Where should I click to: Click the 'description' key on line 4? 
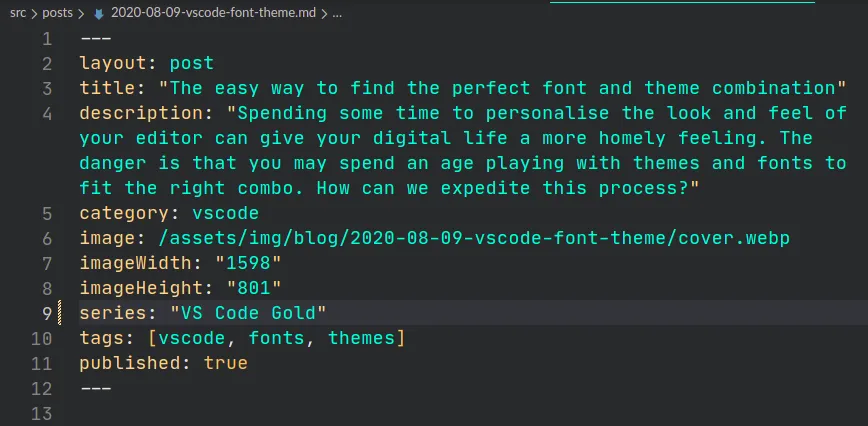(x=142, y=113)
